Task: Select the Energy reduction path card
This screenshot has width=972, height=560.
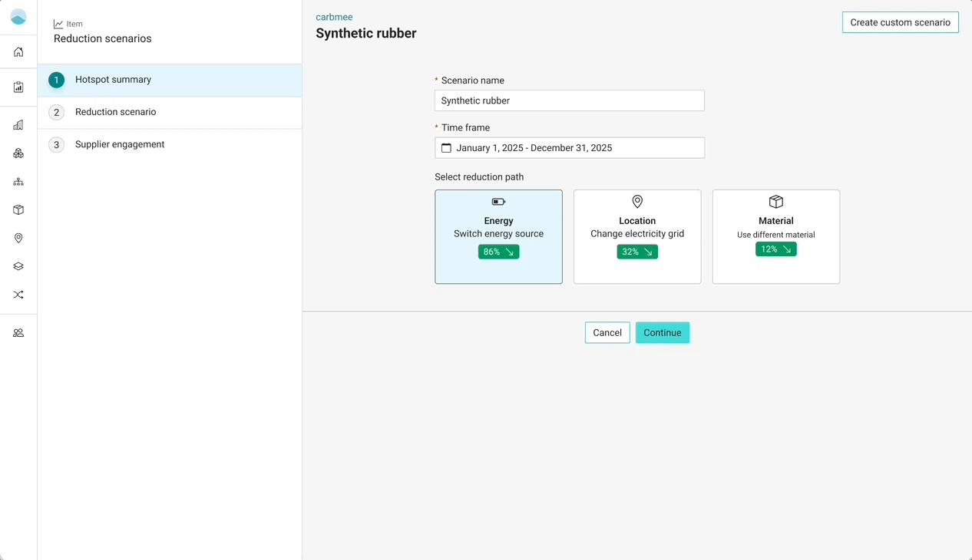Action: 498,237
